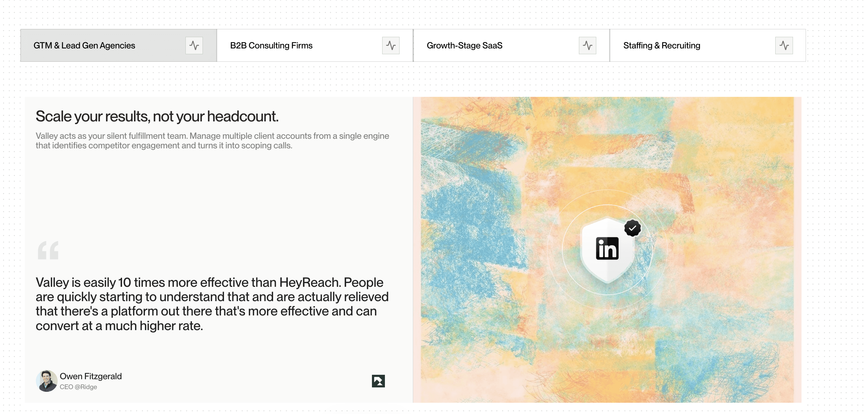Click the white shield graphic body
This screenshot has width=868, height=414.
[x=607, y=271]
